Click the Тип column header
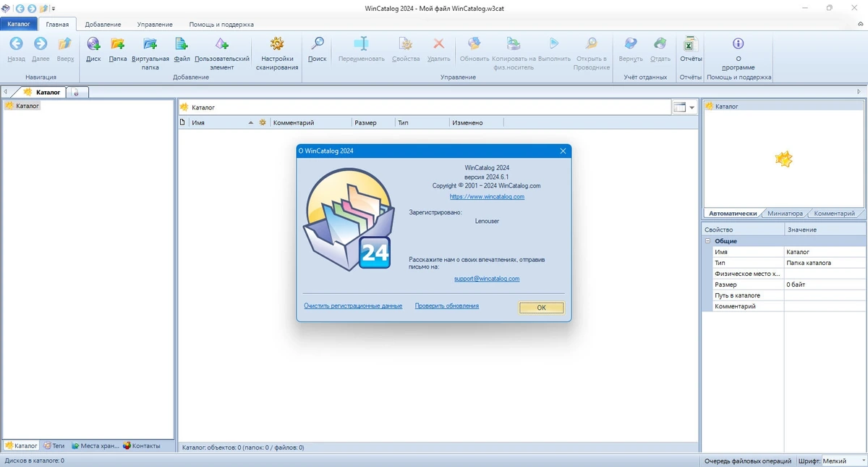Viewport: 868px width, 467px height. (422, 122)
